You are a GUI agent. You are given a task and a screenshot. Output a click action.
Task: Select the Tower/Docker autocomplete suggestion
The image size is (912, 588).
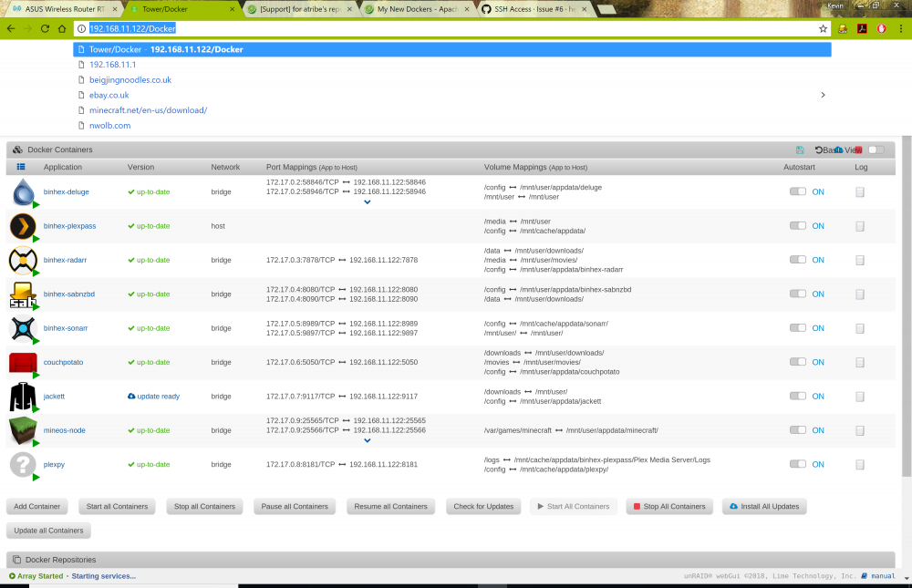click(x=452, y=49)
